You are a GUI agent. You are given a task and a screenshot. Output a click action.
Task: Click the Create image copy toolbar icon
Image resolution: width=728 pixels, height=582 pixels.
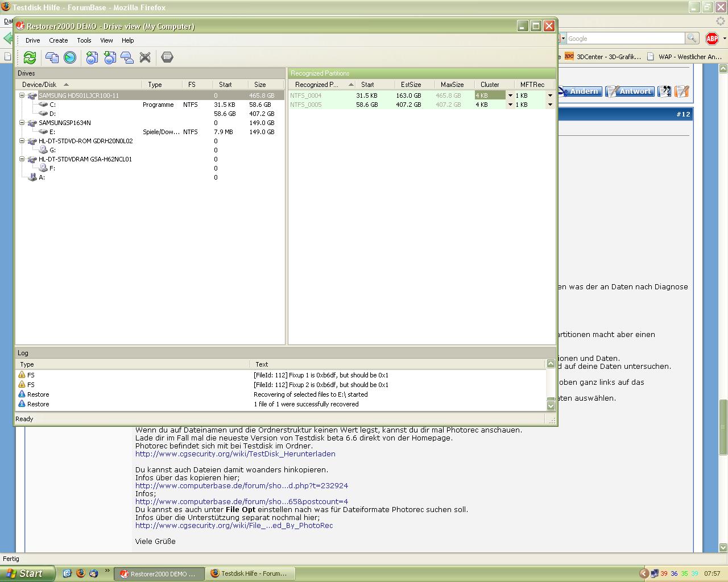click(52, 57)
